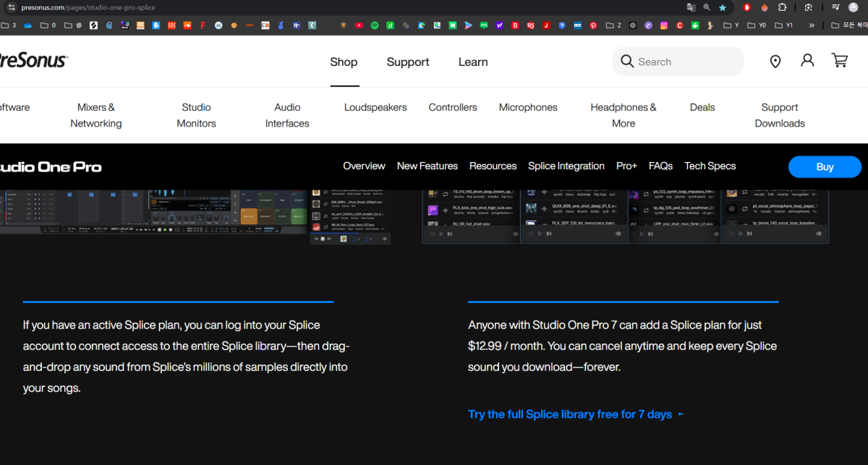Jump to Splice Integration section
This screenshot has width=868, height=465.
click(566, 166)
